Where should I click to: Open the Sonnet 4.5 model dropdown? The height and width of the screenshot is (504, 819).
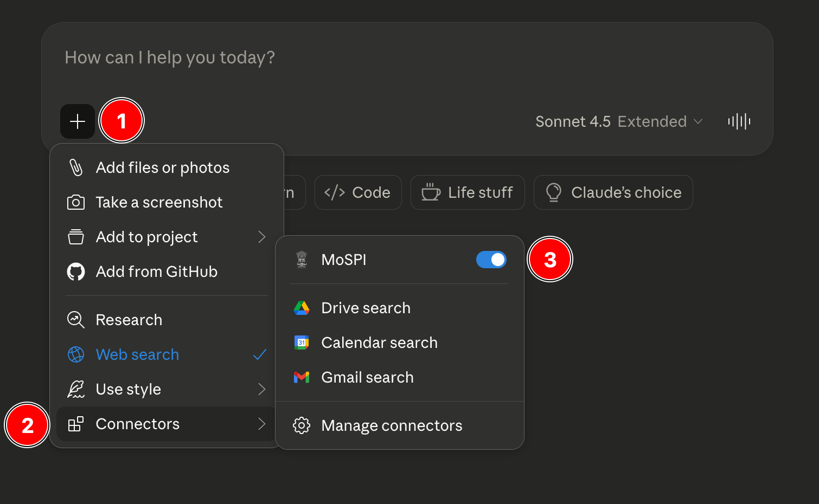click(618, 121)
